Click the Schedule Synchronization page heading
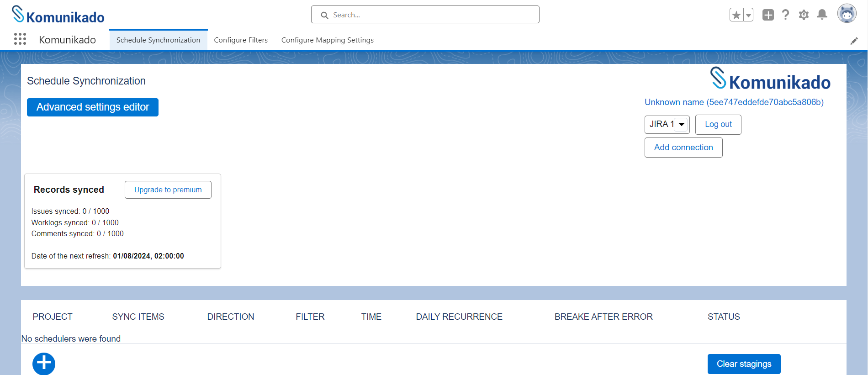 click(86, 81)
